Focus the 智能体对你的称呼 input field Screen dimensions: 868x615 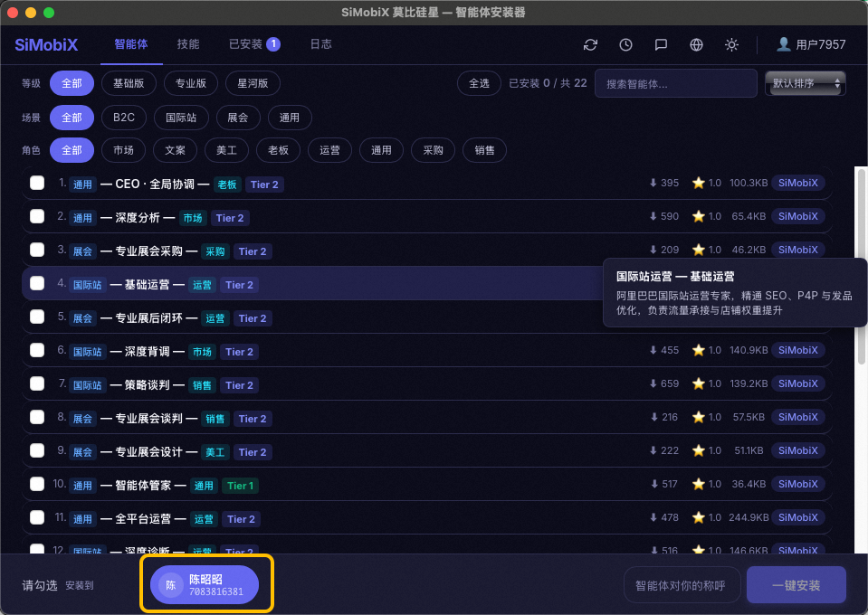point(682,585)
